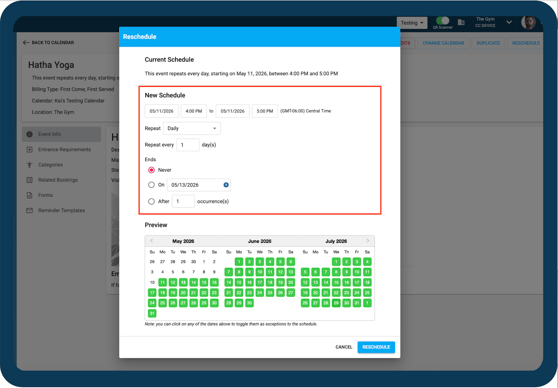Click the Hatha Yoga event title
Image resolution: width=558 pixels, height=388 pixels.
pos(51,65)
